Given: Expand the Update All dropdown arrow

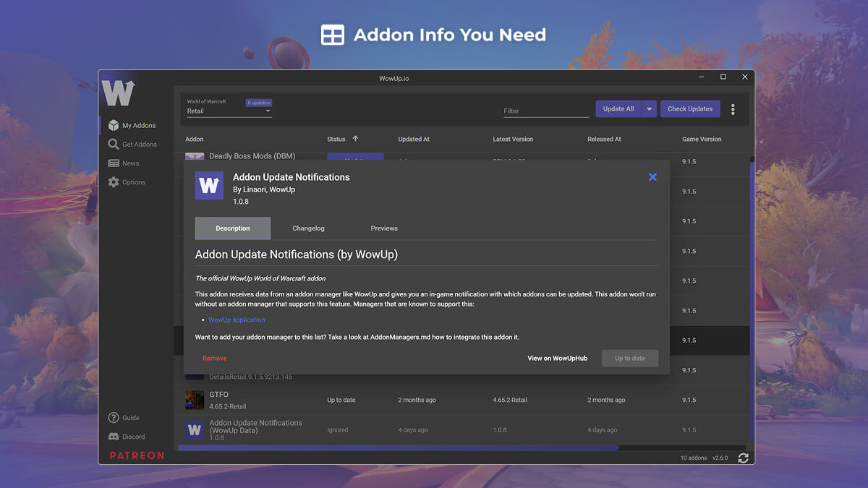Looking at the screenshot, I should [649, 109].
